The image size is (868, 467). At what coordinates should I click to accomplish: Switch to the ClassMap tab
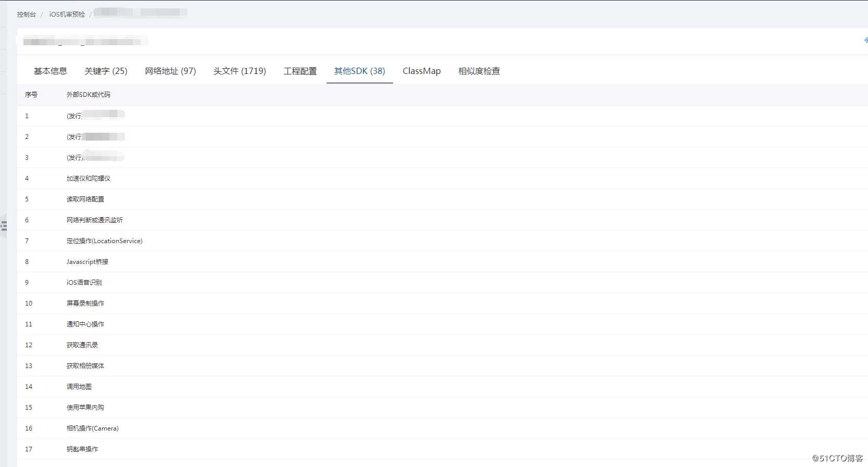421,71
